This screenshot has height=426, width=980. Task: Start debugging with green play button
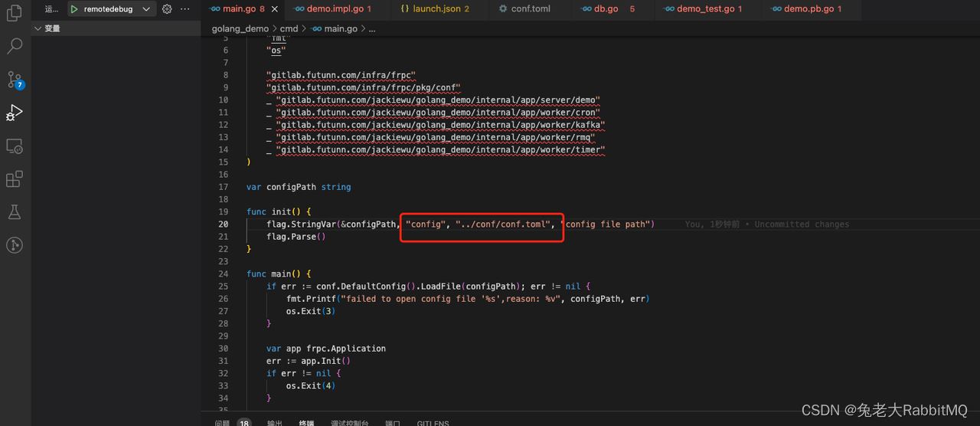pos(74,9)
